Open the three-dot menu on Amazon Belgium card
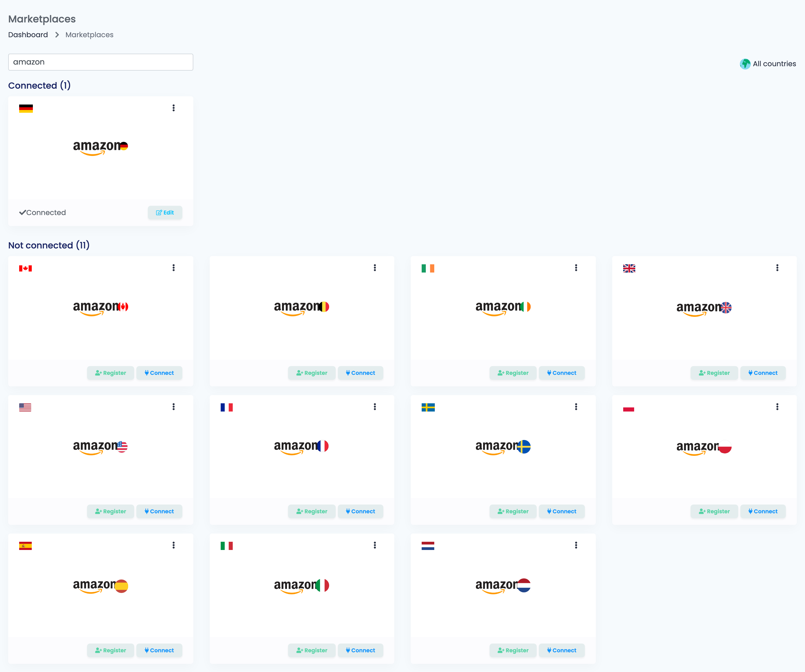This screenshot has width=805, height=672. (x=375, y=268)
